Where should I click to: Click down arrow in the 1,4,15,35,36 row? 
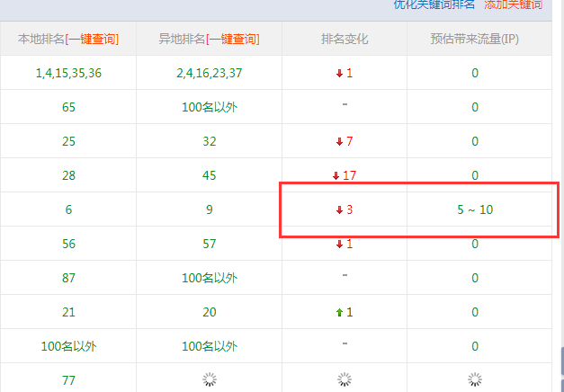click(x=339, y=74)
